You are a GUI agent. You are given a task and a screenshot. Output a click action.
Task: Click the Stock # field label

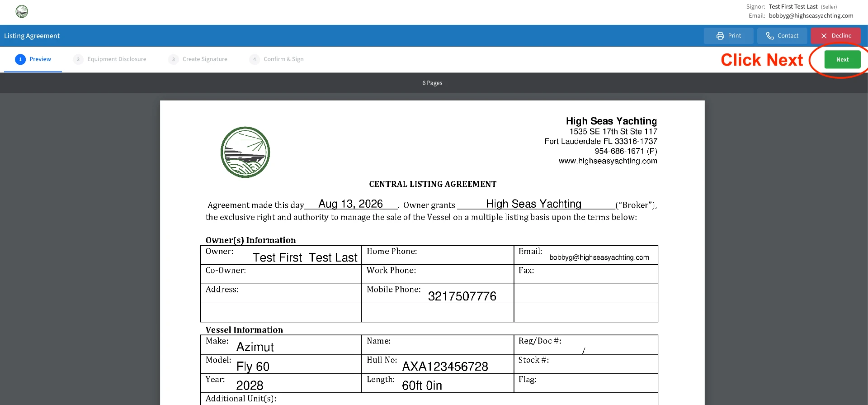tap(533, 360)
